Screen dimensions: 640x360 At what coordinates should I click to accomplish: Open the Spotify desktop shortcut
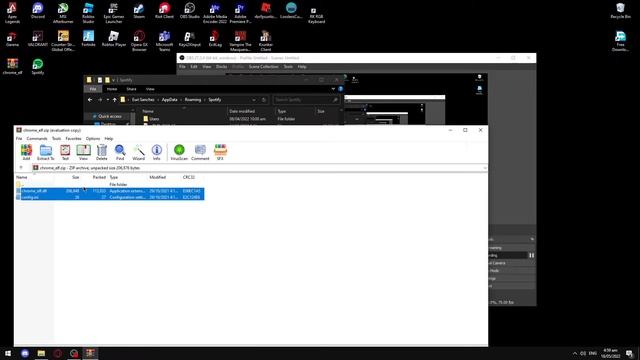point(38,67)
